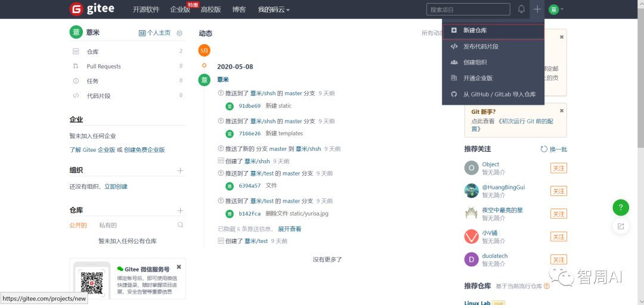Click the green help question mark button

(621, 207)
